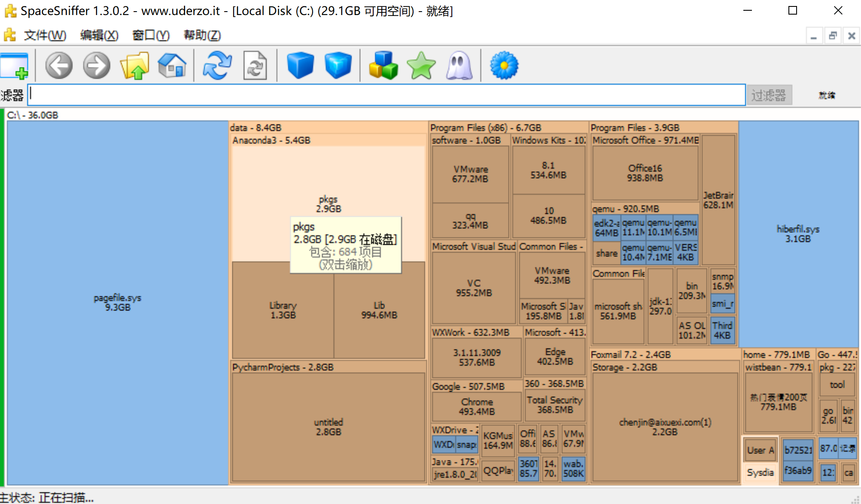Image resolution: width=861 pixels, height=504 pixels.
Task: Click the 'Foxmail 7.2 - 2.4GB' header
Action: point(630,355)
